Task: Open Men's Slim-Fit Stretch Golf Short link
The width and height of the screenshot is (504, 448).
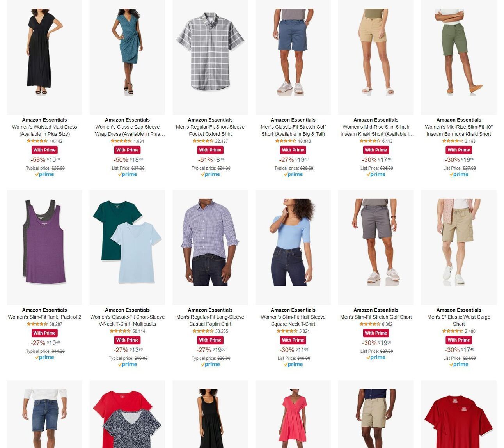Action: (376, 317)
